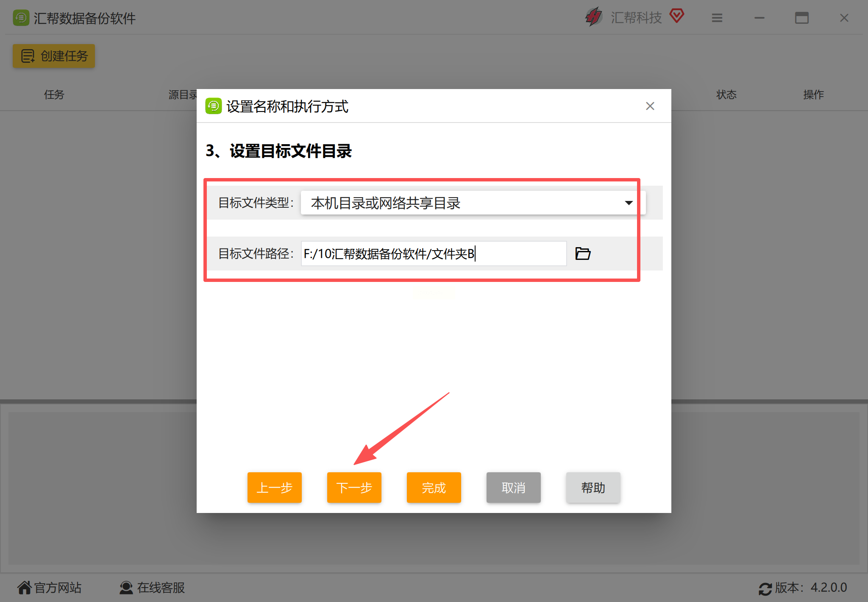Viewport: 868px width, 602px height.
Task: Open the hamburger menu icon
Action: coord(717,18)
